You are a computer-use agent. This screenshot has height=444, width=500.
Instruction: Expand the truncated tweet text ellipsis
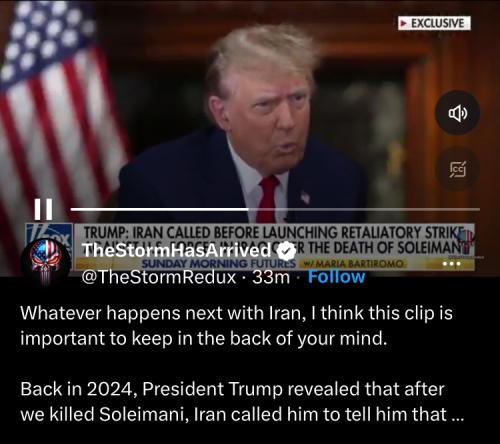457,414
